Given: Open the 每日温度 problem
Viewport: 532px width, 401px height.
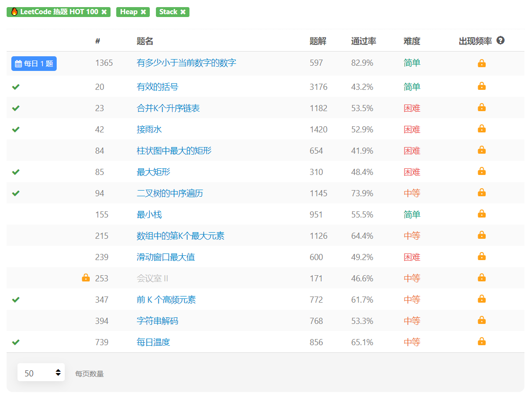Looking at the screenshot, I should pyautogui.click(x=154, y=342).
